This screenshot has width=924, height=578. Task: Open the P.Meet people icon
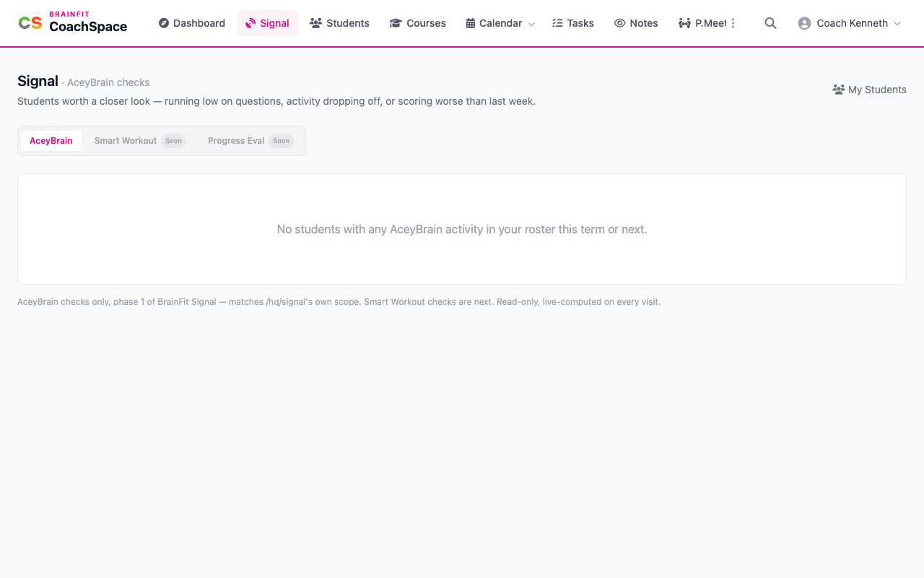[684, 23]
